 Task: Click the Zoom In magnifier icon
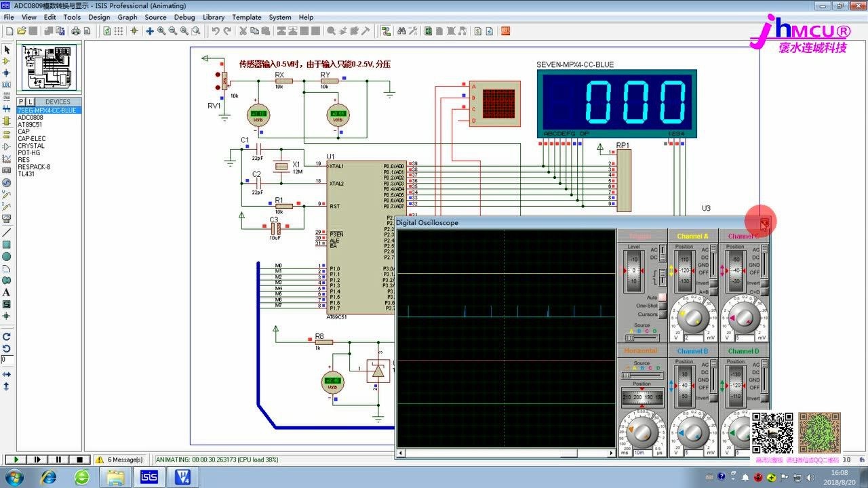[161, 31]
